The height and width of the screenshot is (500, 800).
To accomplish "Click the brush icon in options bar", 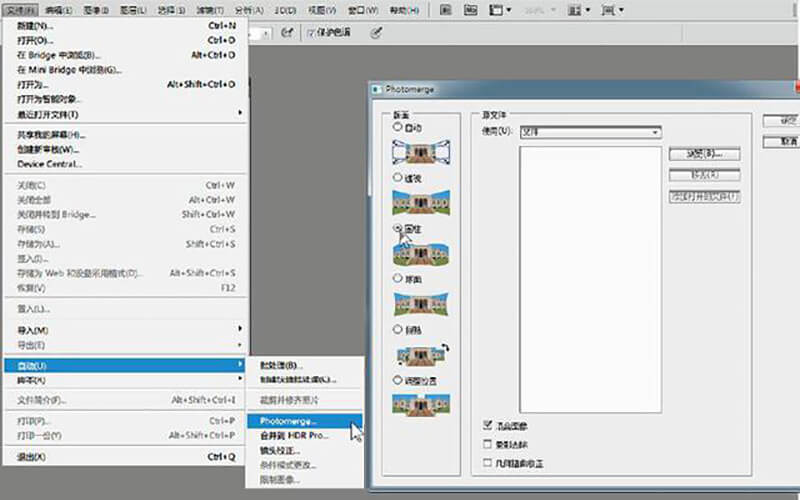I will point(376,32).
